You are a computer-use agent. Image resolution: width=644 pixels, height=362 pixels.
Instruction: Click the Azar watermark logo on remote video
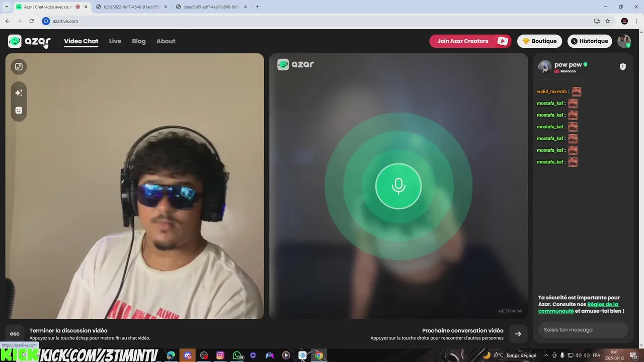[x=296, y=64]
